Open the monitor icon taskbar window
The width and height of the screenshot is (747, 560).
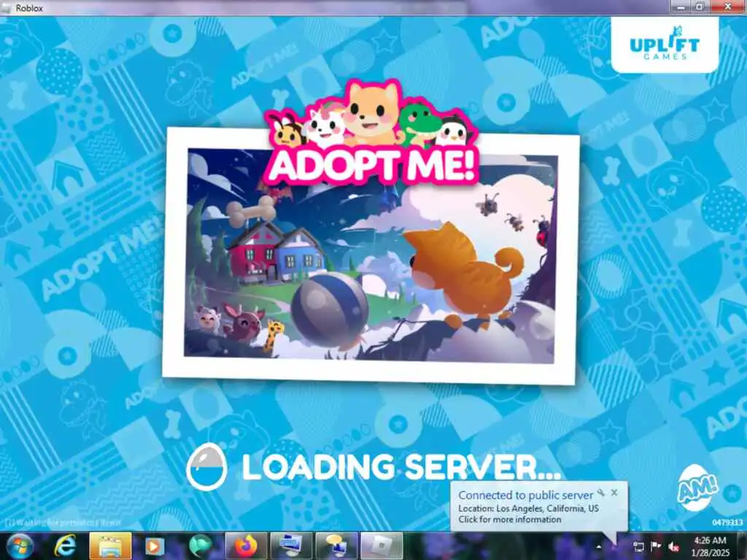coord(291,546)
